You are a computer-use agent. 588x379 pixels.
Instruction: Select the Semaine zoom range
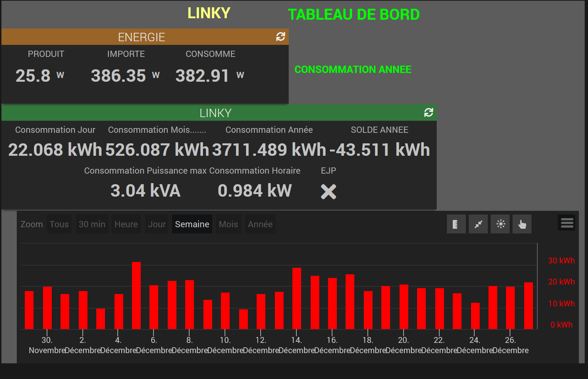[192, 224]
